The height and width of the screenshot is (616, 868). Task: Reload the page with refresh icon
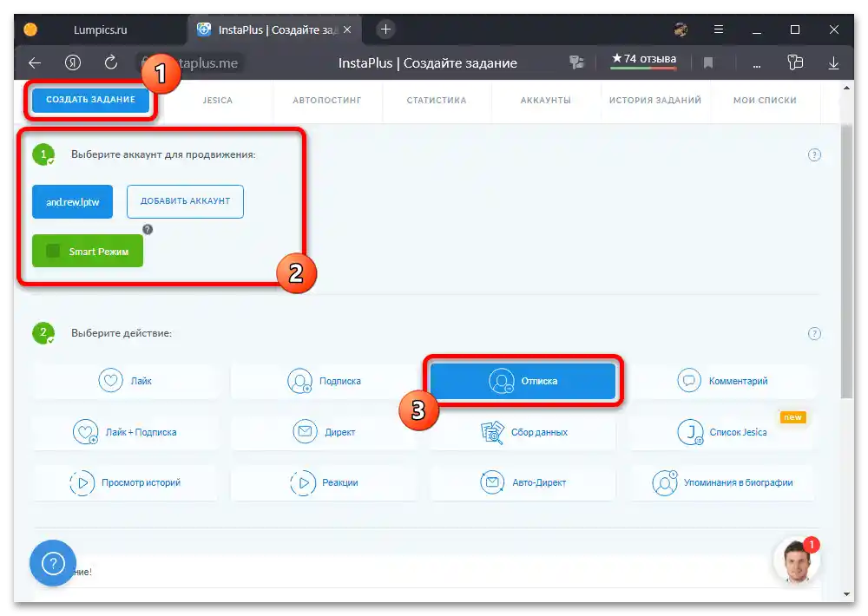coord(111,62)
